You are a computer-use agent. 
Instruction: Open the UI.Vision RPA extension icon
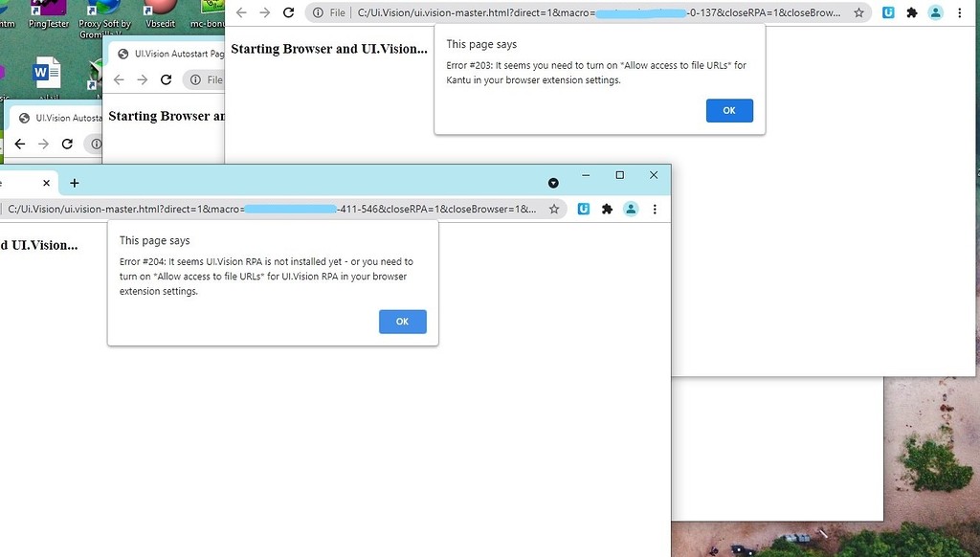tap(584, 209)
